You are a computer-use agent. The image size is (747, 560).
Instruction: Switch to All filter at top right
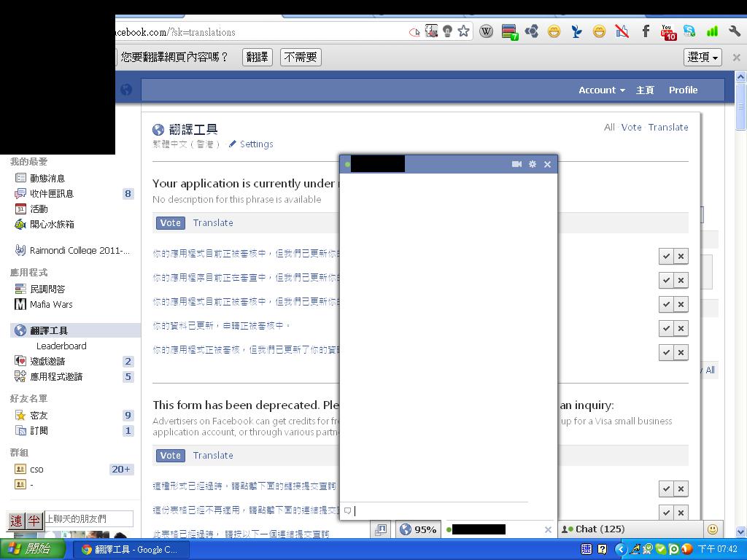click(x=609, y=127)
